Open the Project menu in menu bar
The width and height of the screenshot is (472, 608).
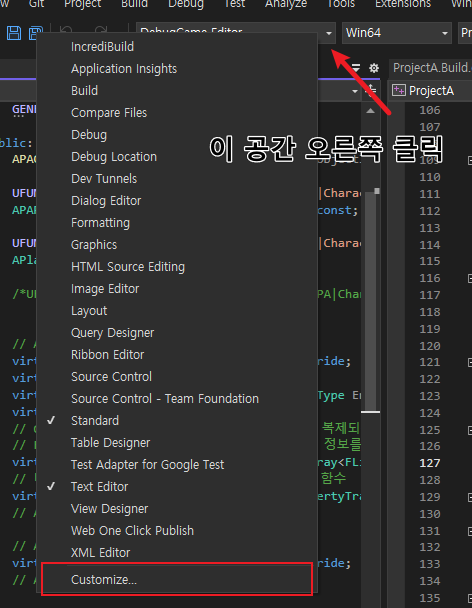coord(83,4)
